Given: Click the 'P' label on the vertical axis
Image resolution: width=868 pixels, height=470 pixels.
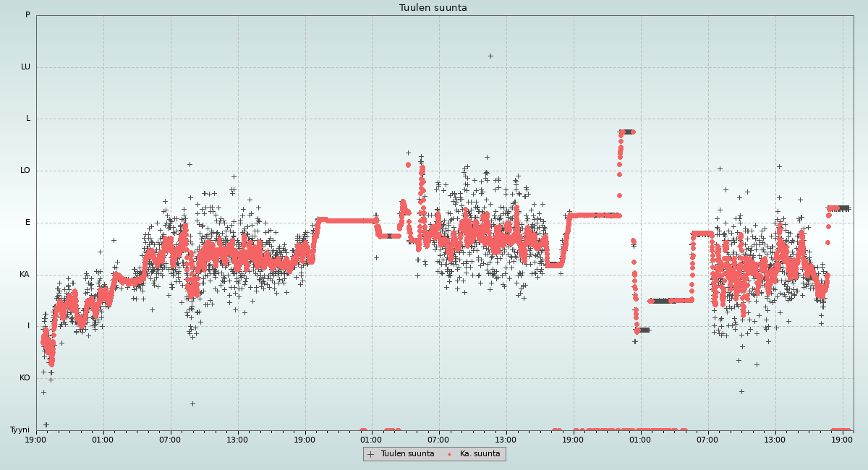Looking at the screenshot, I should point(27,15).
